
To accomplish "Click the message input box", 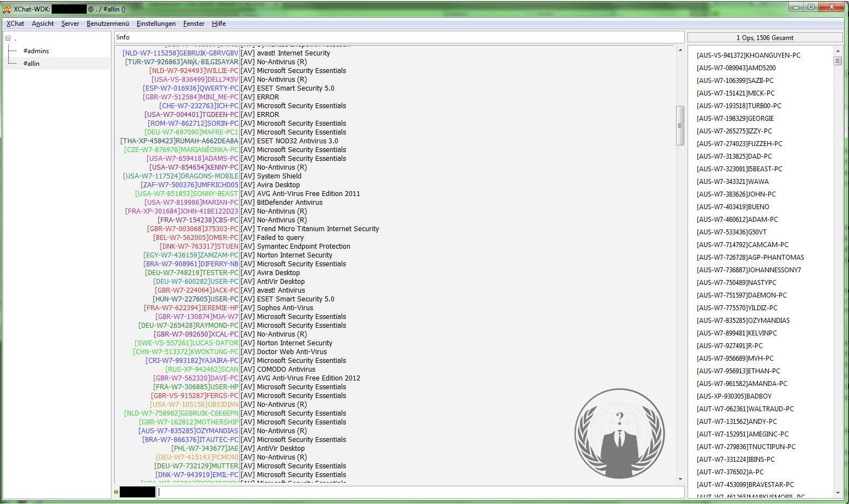I will click(420, 492).
